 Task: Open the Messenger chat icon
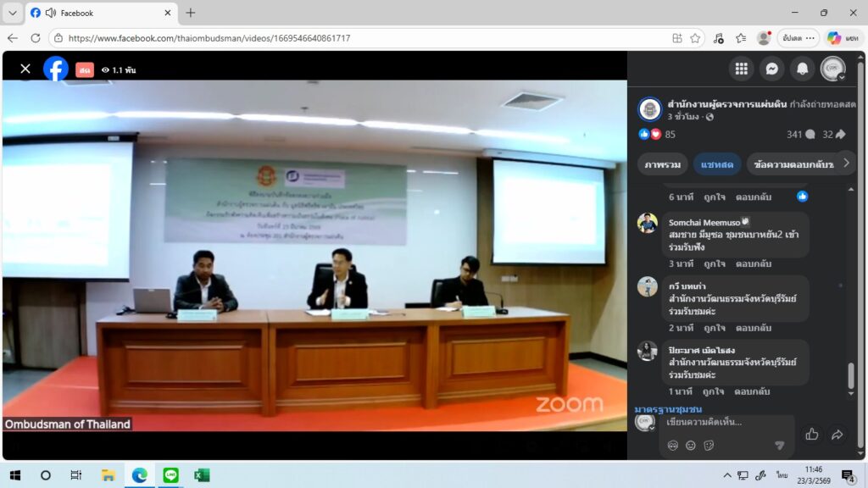(x=771, y=69)
